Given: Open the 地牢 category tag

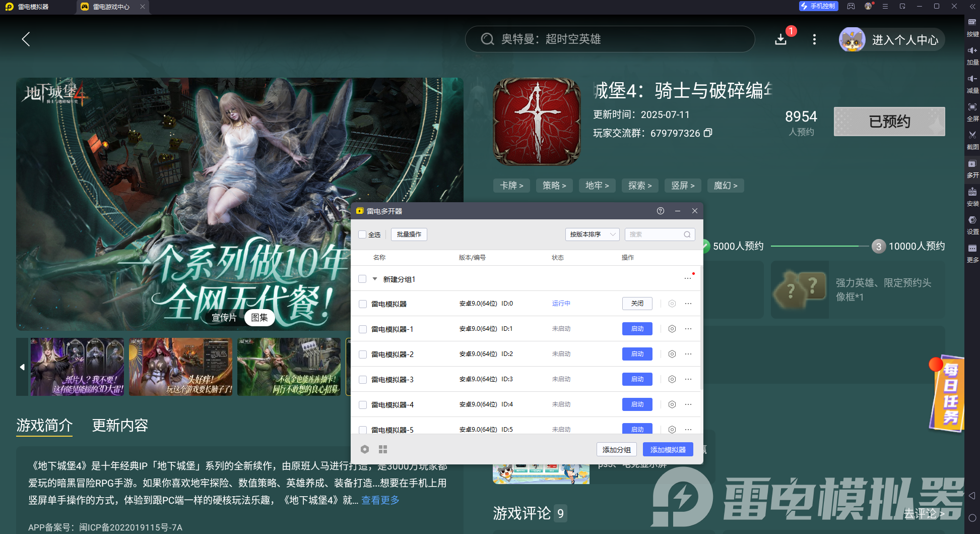Looking at the screenshot, I should pyautogui.click(x=597, y=186).
